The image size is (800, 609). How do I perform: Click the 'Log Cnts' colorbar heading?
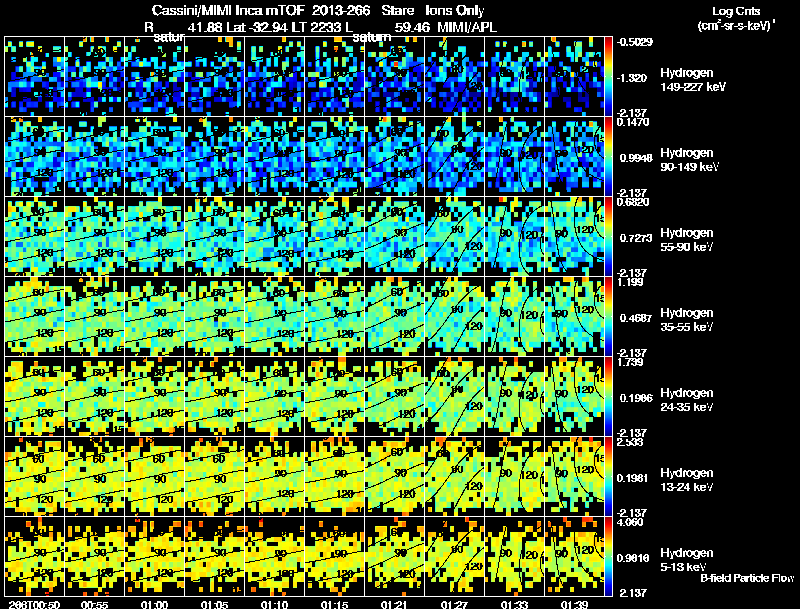(736, 11)
